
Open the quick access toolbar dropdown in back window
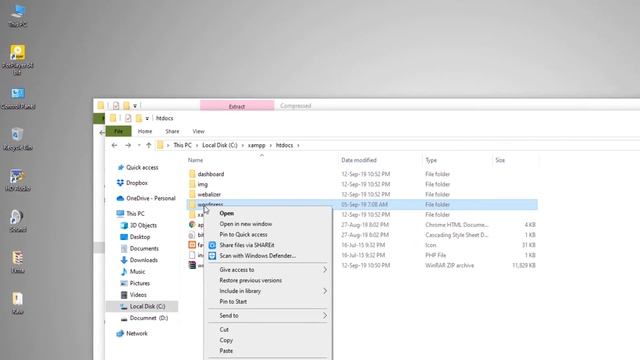pos(135,106)
